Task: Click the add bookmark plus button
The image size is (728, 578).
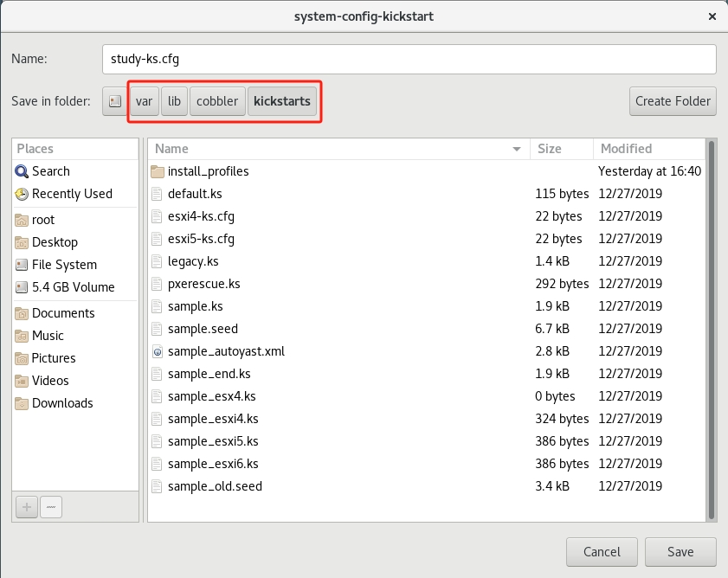Action: (26, 506)
